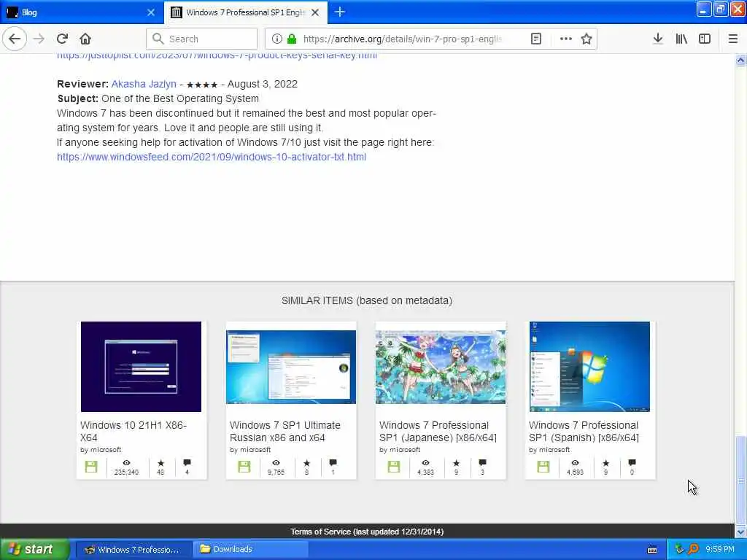Click Windows 7 Professional SP1 (Japanese) title
This screenshot has width=747, height=560.
(x=438, y=432)
